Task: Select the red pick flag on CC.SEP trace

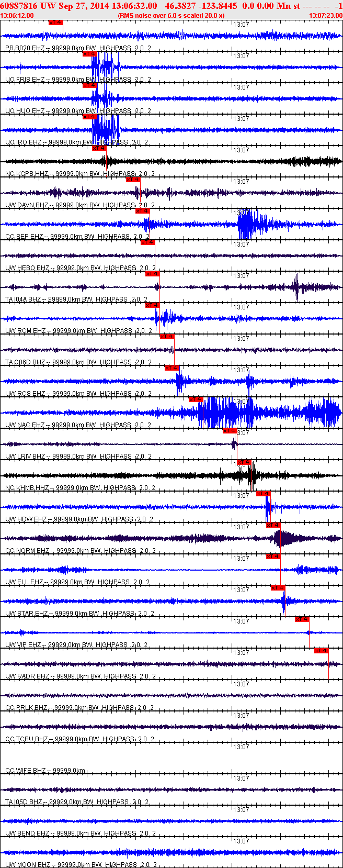Action: pos(143,211)
